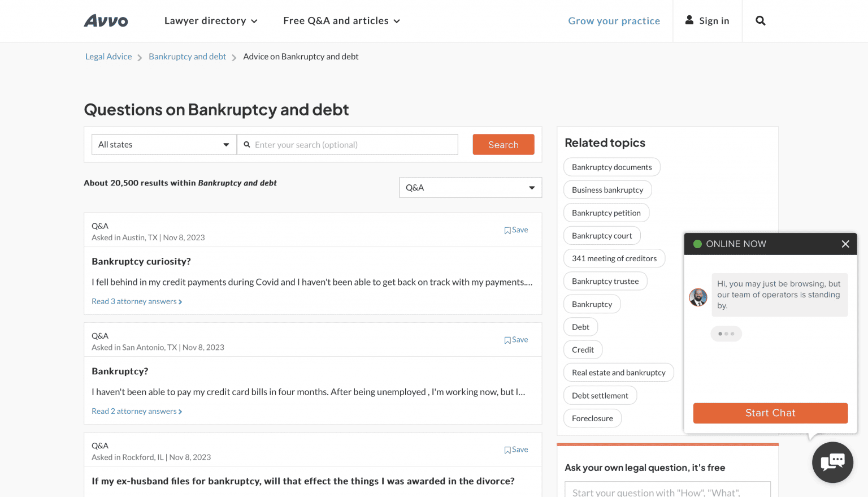Select the Bankruptcy documents topic
The height and width of the screenshot is (497, 868).
pyautogui.click(x=611, y=167)
